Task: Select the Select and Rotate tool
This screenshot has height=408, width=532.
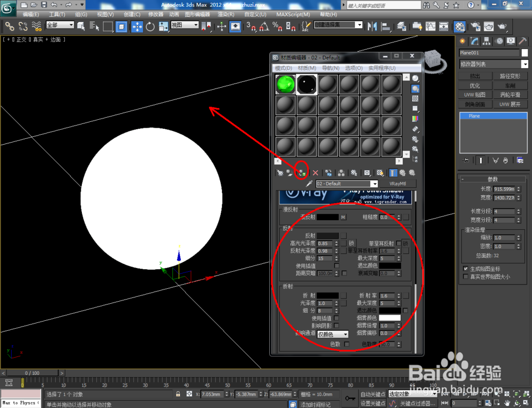Action: (149, 26)
